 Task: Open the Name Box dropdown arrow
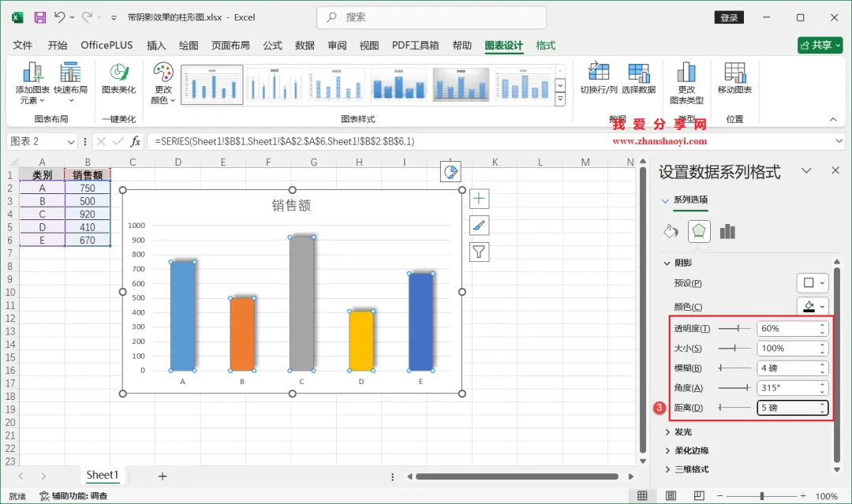pyautogui.click(x=71, y=142)
